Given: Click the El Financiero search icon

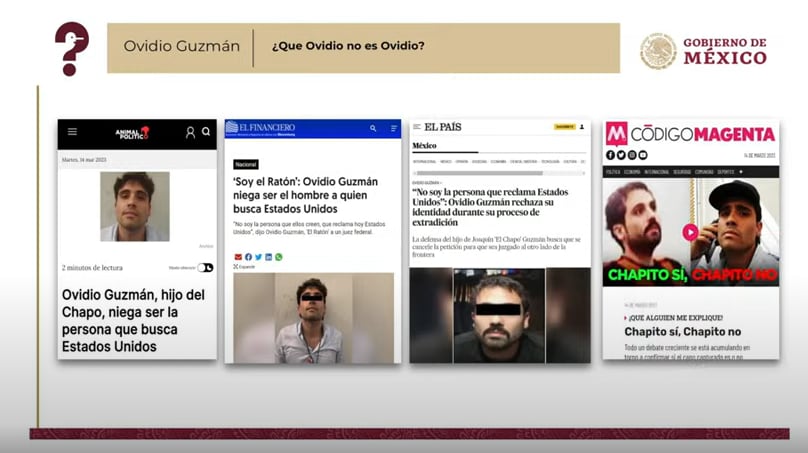Looking at the screenshot, I should point(373,128).
